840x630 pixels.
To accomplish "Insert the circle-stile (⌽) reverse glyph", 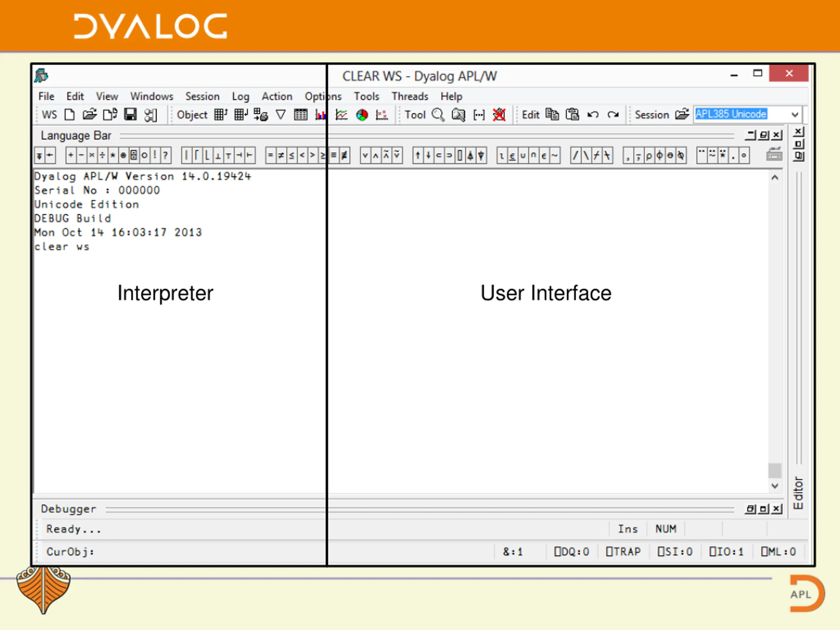I will (660, 155).
